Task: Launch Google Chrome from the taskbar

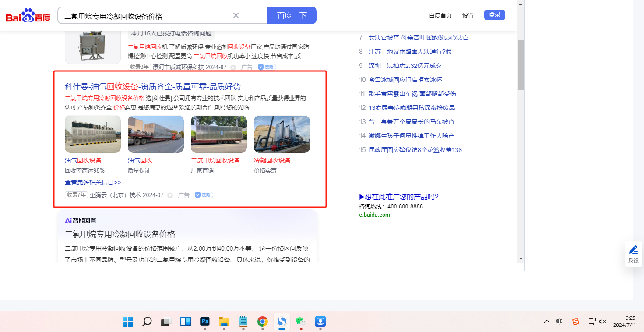Action: pos(262,321)
